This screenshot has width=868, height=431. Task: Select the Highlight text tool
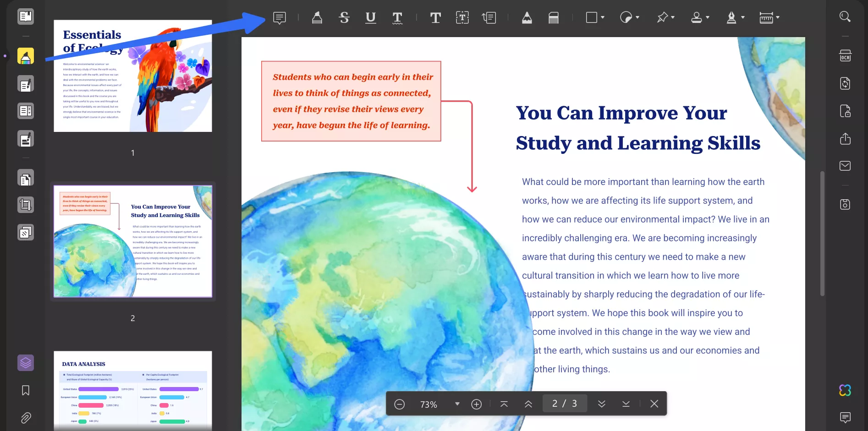point(317,18)
